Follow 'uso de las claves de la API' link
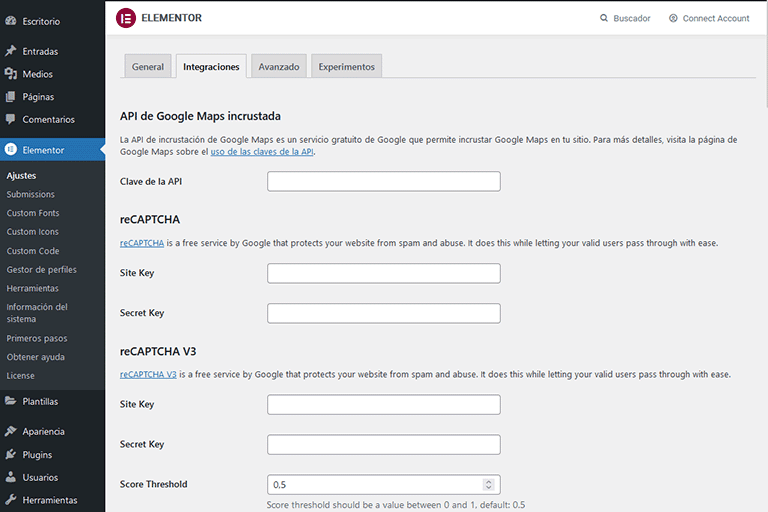768x512 pixels. pyautogui.click(x=262, y=151)
